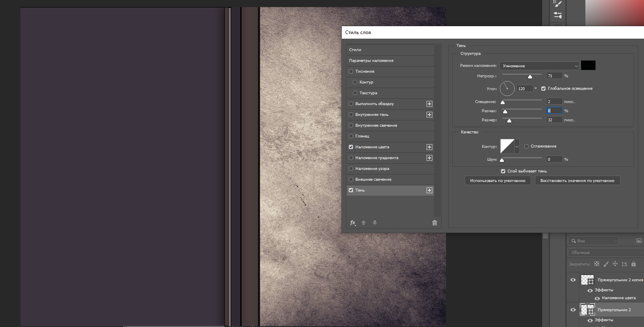The image size is (644, 327).
Task: Open the layer filter Вид dropdown
Action: click(593, 241)
